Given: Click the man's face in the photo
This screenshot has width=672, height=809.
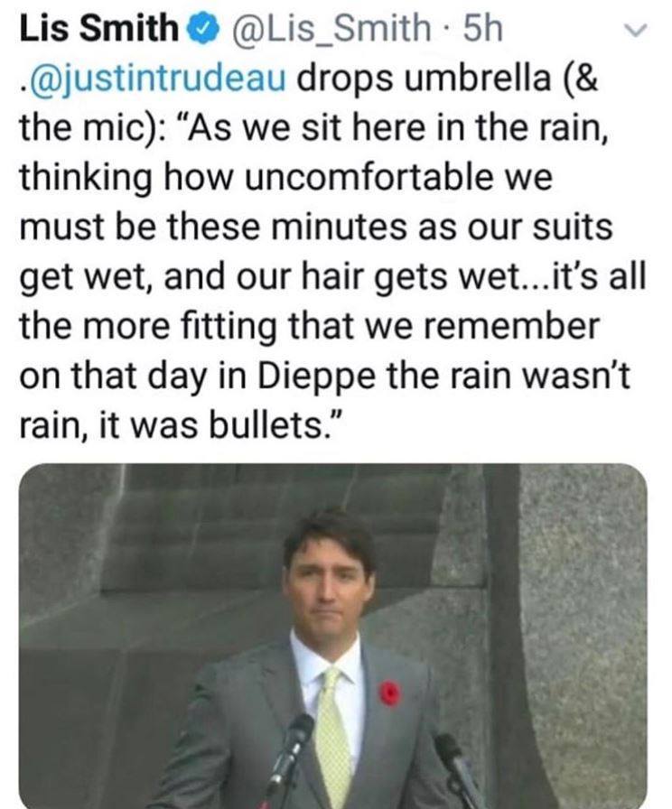Looking at the screenshot, I should pyautogui.click(x=328, y=585).
